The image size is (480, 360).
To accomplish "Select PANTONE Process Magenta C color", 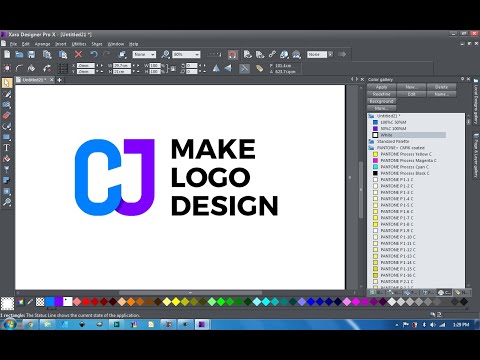I will pos(408,160).
